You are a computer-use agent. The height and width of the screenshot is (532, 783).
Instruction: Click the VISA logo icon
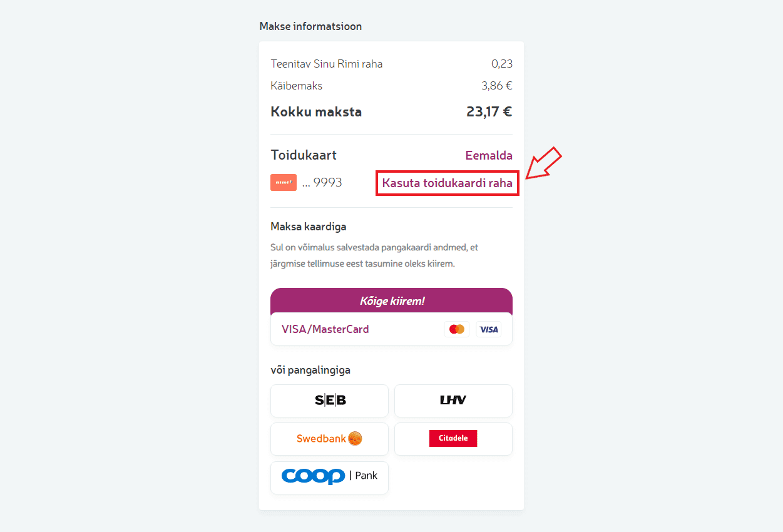click(489, 329)
